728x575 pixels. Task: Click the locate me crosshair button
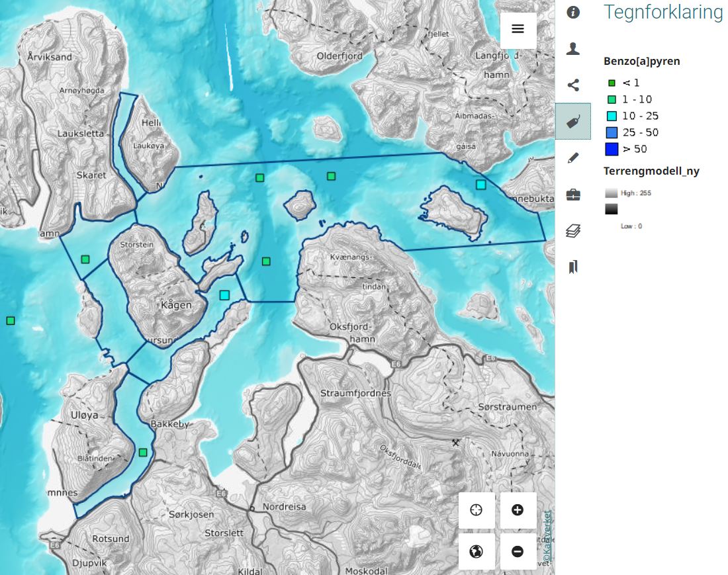pos(476,510)
